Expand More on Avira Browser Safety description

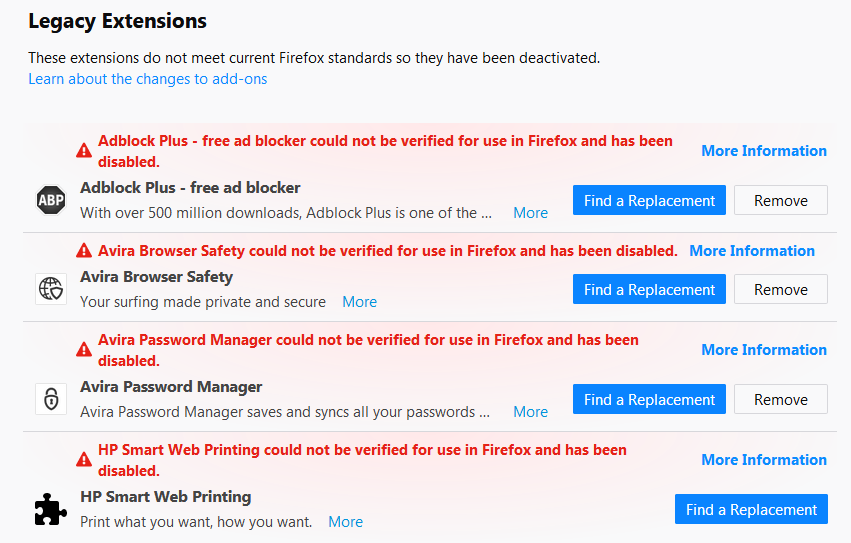tap(359, 302)
